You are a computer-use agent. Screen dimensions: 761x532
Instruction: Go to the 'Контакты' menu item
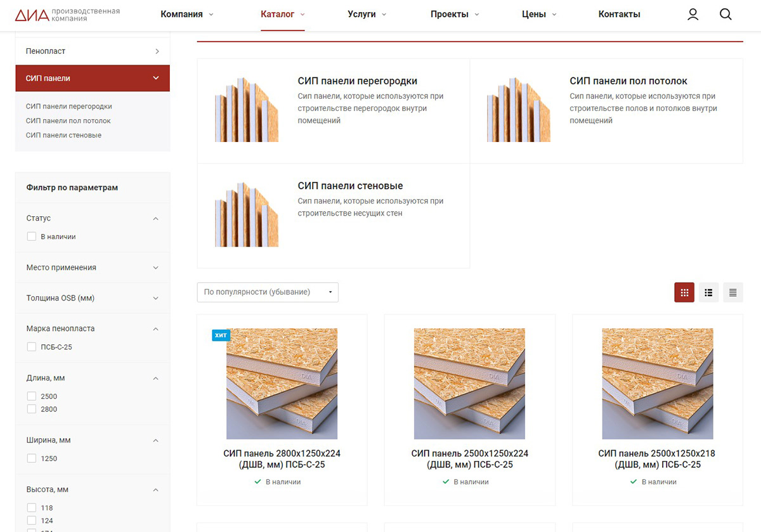619,15
